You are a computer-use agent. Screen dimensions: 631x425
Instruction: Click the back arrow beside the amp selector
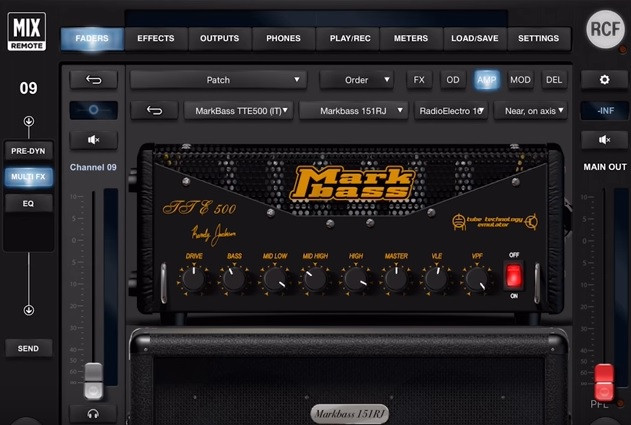155,110
